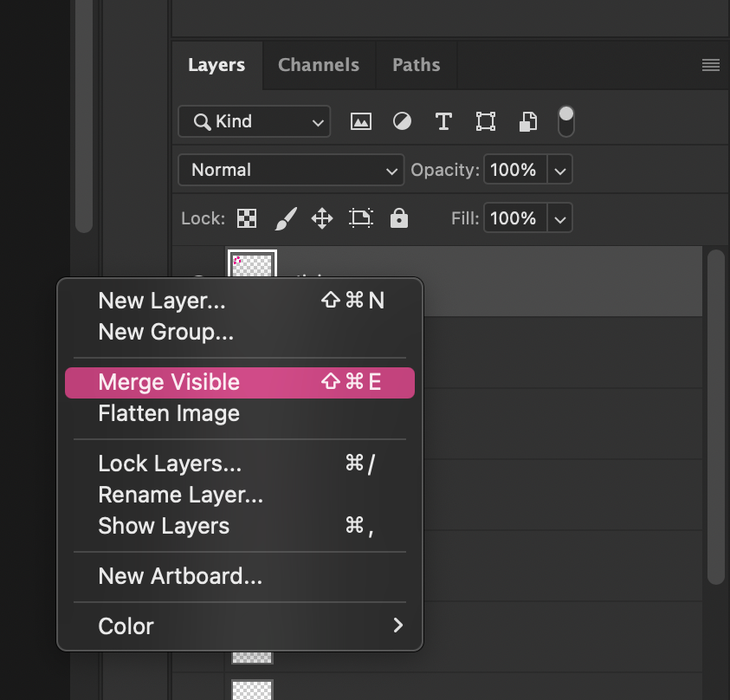Open the Normal blend mode dropdown
The width and height of the screenshot is (730, 700).
coord(290,170)
